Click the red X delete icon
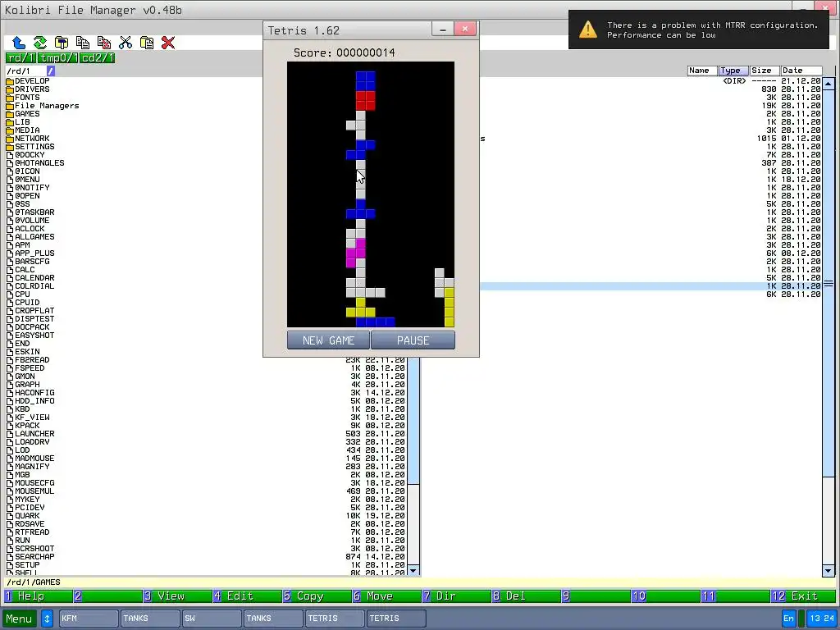The image size is (840, 630). pos(168,43)
